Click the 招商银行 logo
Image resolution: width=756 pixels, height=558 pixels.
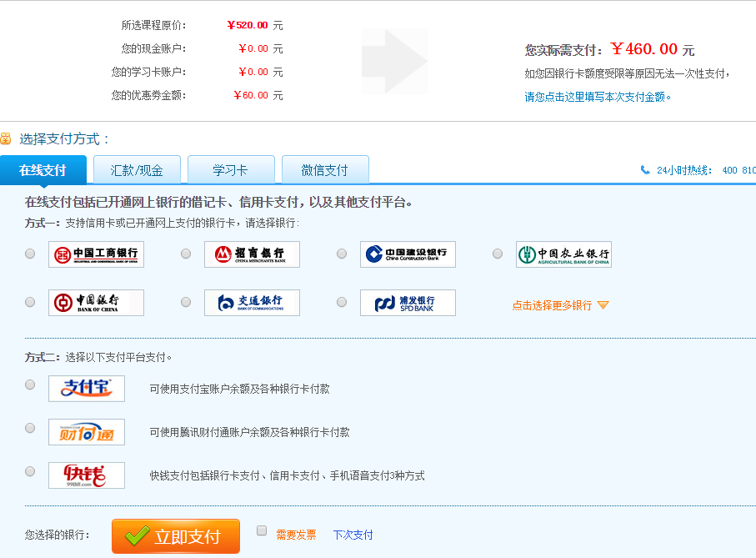[x=252, y=254]
